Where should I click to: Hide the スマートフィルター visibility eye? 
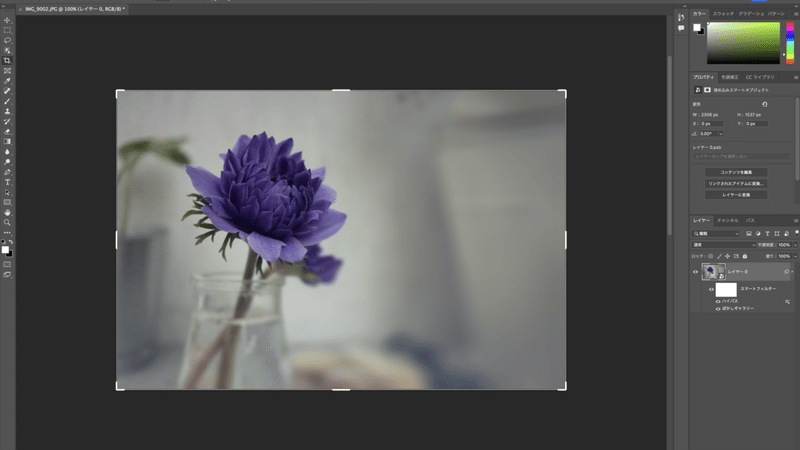[711, 289]
